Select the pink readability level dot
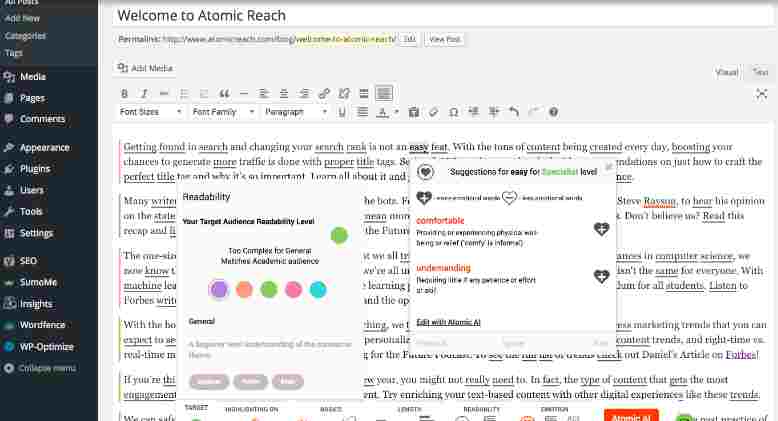The image size is (778, 421). 293,289
